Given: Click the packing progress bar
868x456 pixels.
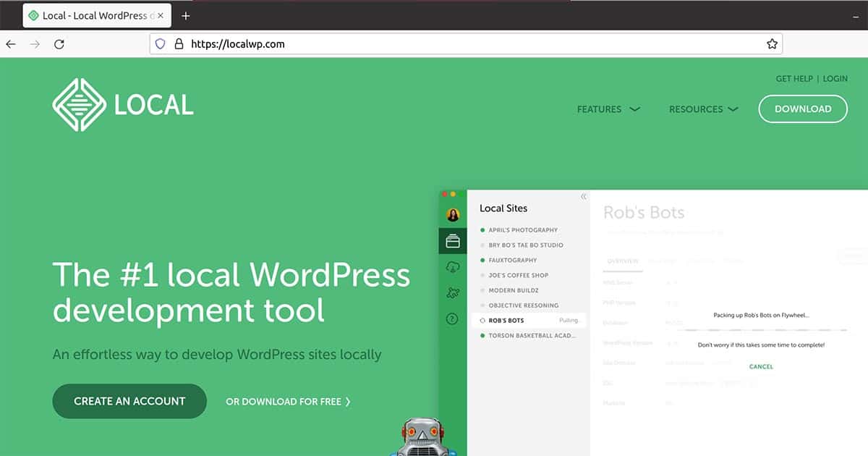Looking at the screenshot, I should [761, 329].
